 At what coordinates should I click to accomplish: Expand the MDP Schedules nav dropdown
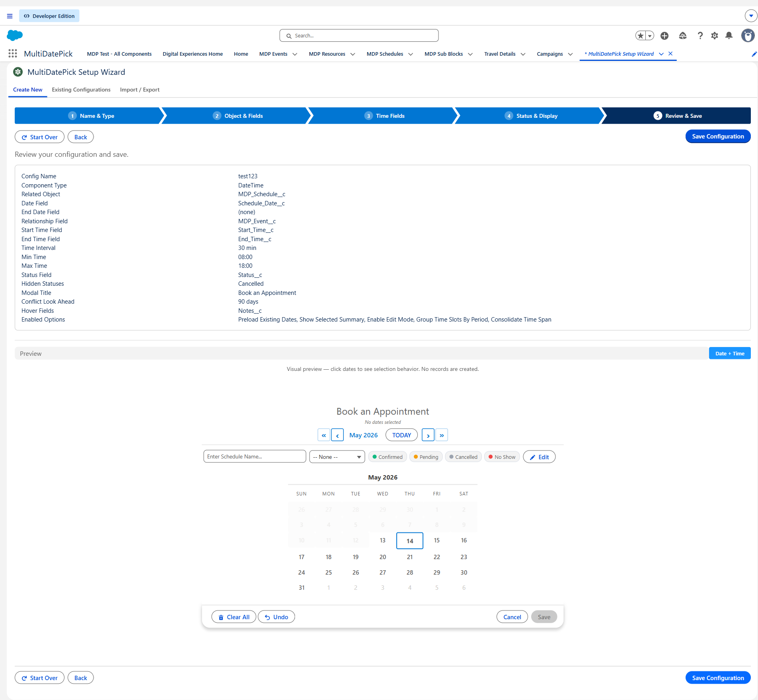(x=411, y=54)
